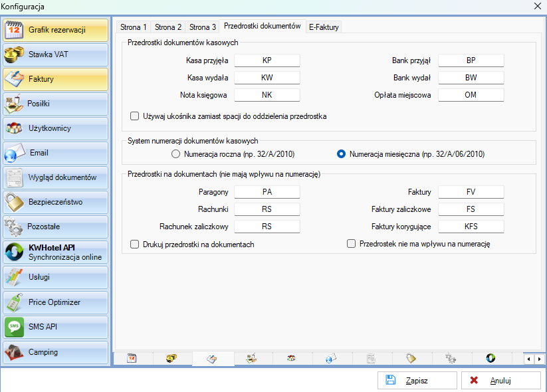Check 'Drukuj przedrostki na dokumentach'
The width and height of the screenshot is (547, 392).
click(x=135, y=245)
